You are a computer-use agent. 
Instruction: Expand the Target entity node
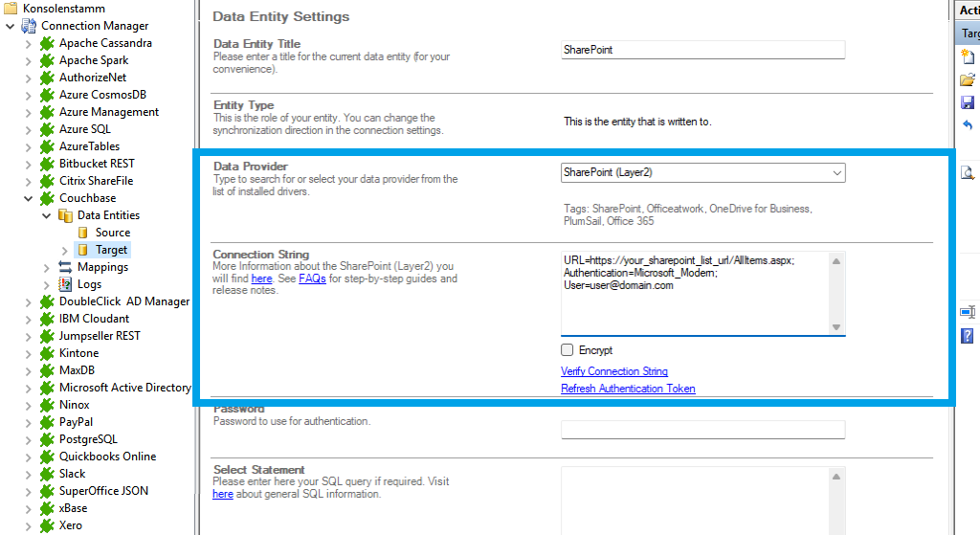tap(64, 251)
